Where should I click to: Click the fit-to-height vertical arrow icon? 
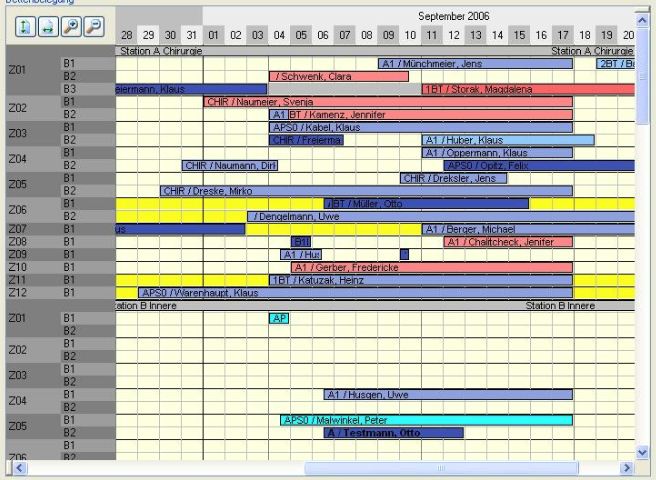click(26, 27)
